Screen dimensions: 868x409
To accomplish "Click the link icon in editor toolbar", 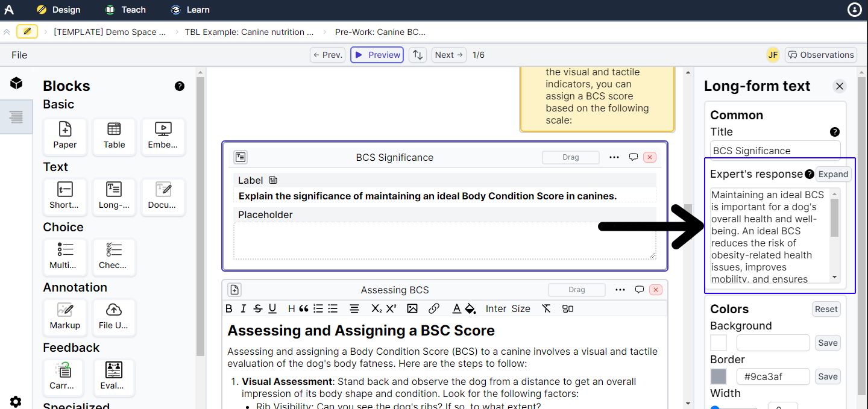I will point(433,308).
